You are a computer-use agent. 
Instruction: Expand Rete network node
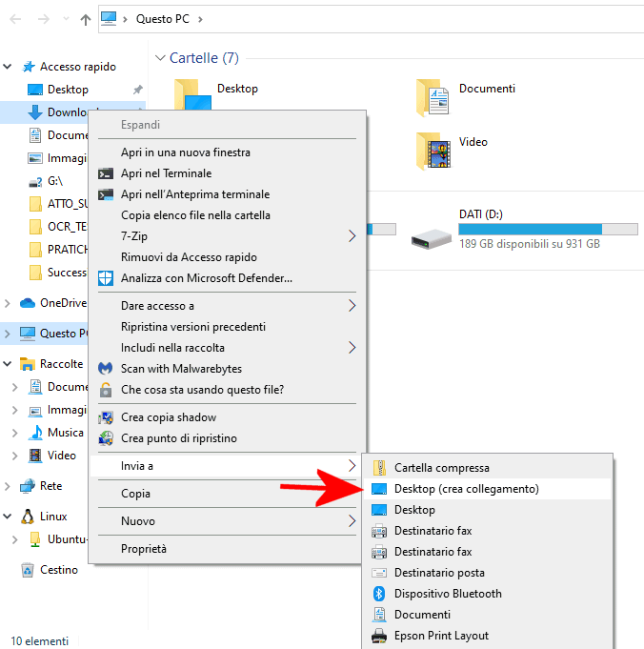[7, 486]
